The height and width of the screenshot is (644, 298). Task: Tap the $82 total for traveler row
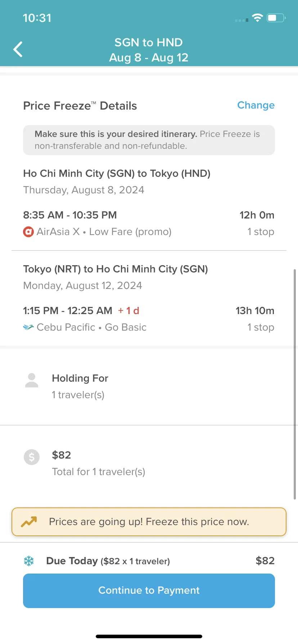[149, 464]
